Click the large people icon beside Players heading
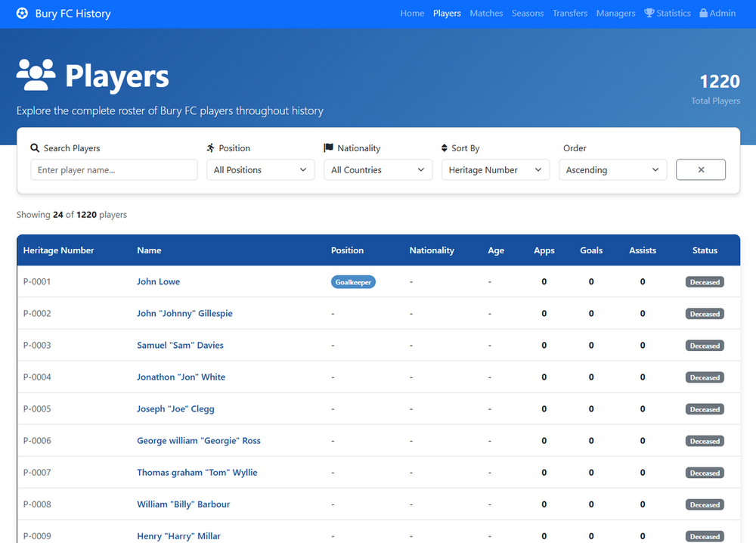756x543 pixels. coord(36,75)
